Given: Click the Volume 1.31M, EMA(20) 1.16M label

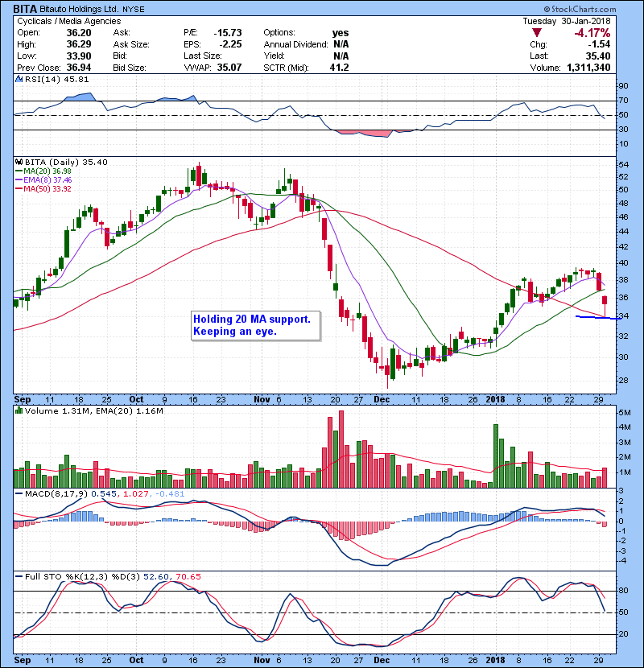Looking at the screenshot, I should (x=93, y=411).
